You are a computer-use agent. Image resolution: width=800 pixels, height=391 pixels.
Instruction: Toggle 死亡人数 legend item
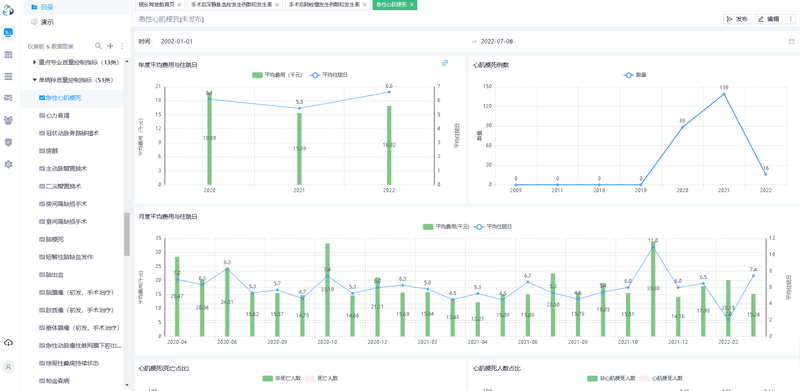click(x=321, y=378)
